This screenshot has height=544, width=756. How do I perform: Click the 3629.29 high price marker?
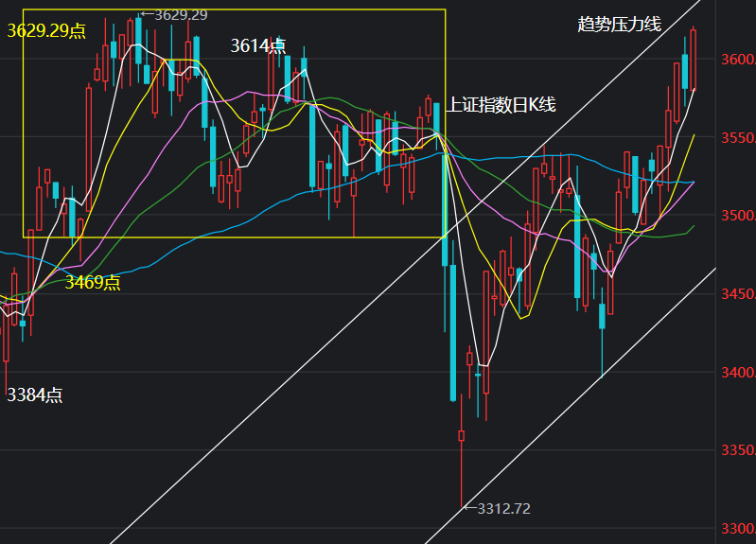click(174, 15)
